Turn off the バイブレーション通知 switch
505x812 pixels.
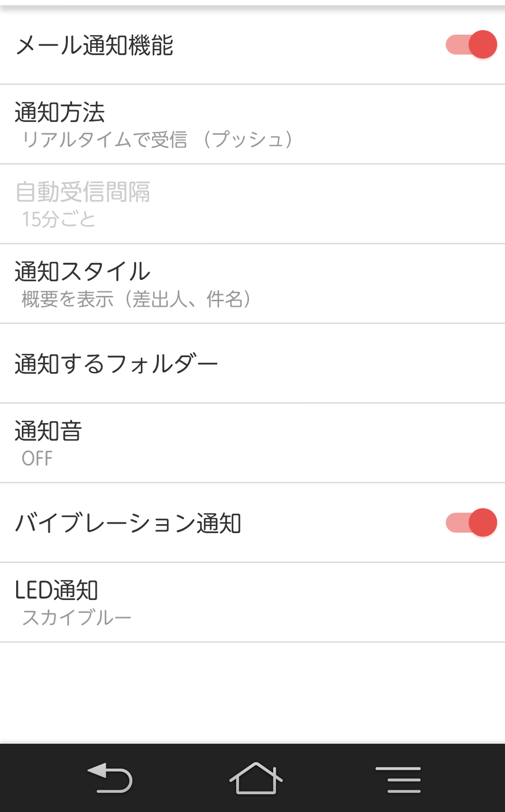tap(471, 523)
